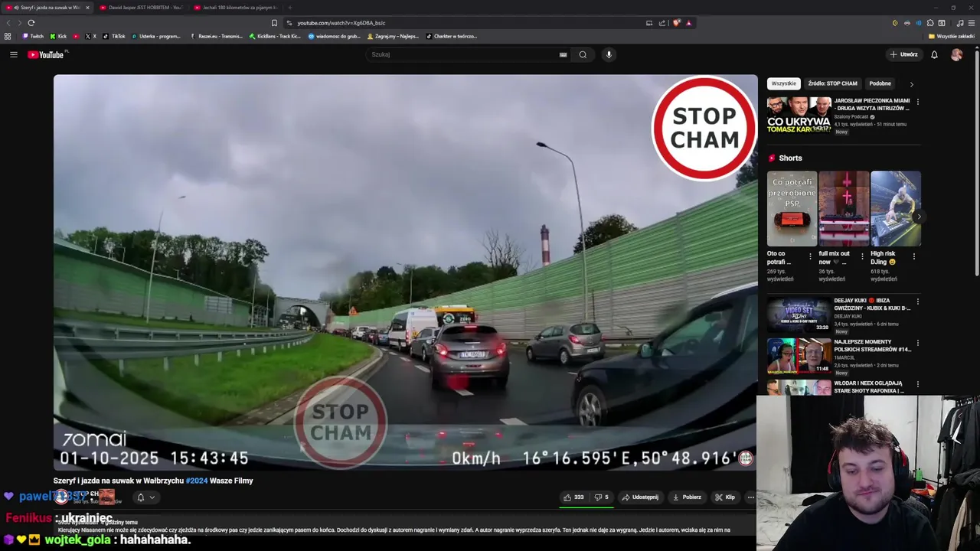Like the video with thumbs up

coord(573,497)
